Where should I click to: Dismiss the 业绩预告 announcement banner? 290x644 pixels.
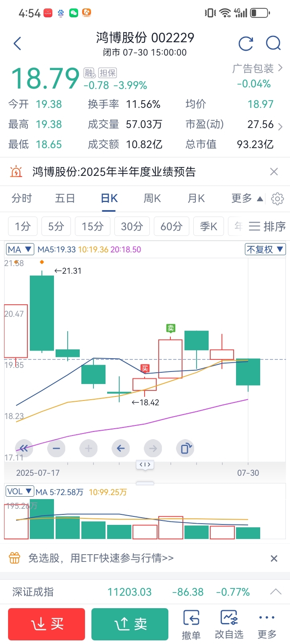pyautogui.click(x=274, y=172)
